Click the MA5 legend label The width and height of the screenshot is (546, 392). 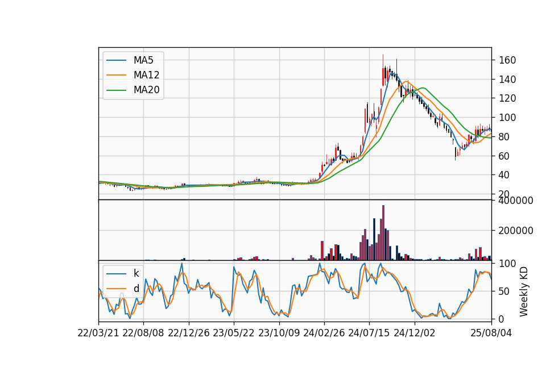(x=143, y=60)
